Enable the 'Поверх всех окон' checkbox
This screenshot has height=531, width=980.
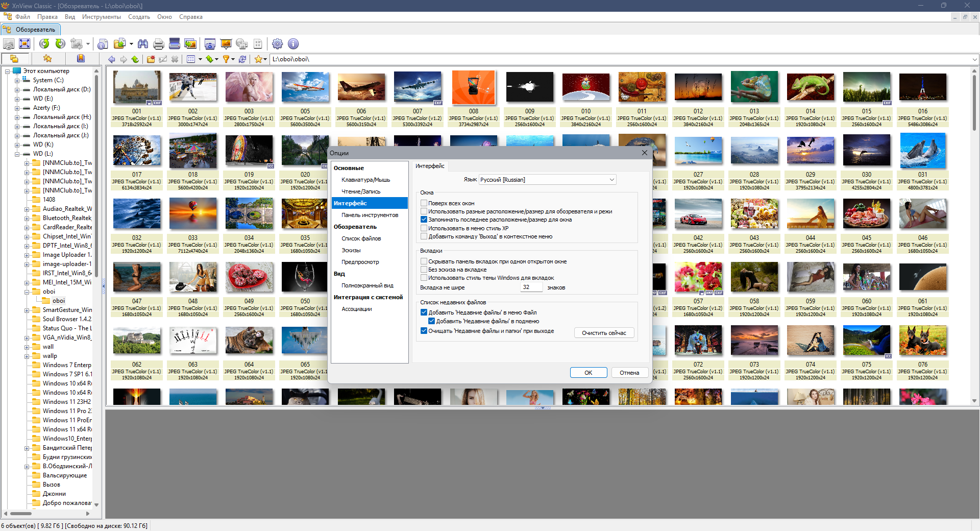[x=424, y=203]
